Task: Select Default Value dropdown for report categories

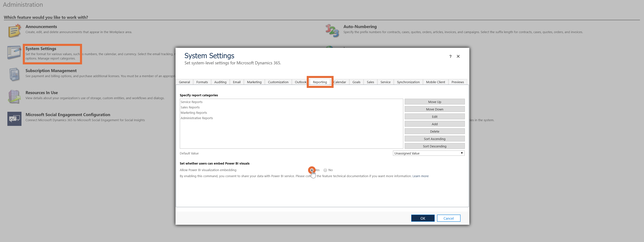Action: click(x=429, y=153)
